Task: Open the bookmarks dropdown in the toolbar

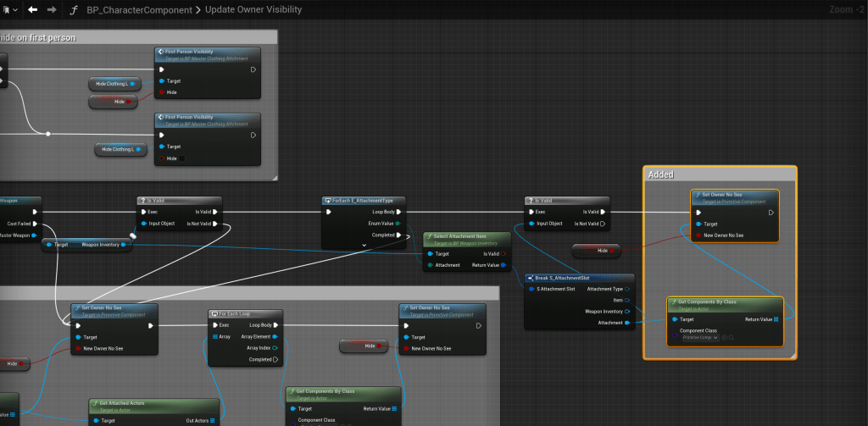Action: (x=12, y=10)
